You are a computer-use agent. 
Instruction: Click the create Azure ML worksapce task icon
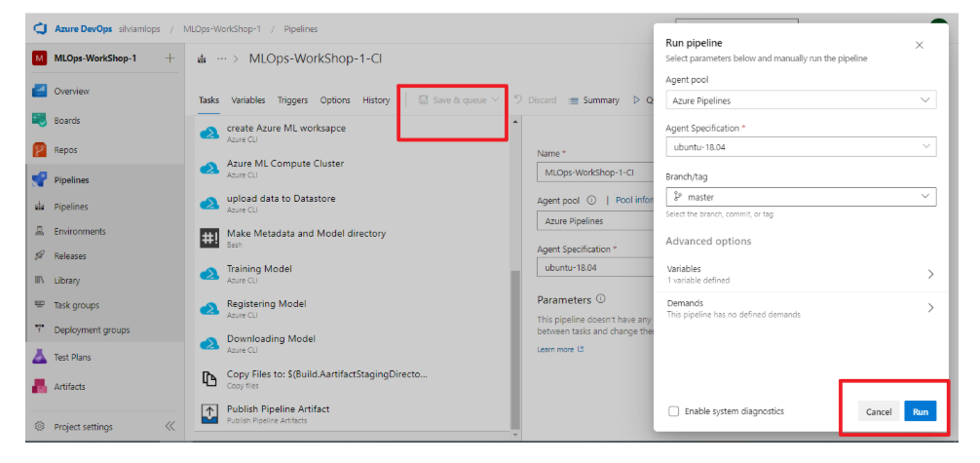208,133
